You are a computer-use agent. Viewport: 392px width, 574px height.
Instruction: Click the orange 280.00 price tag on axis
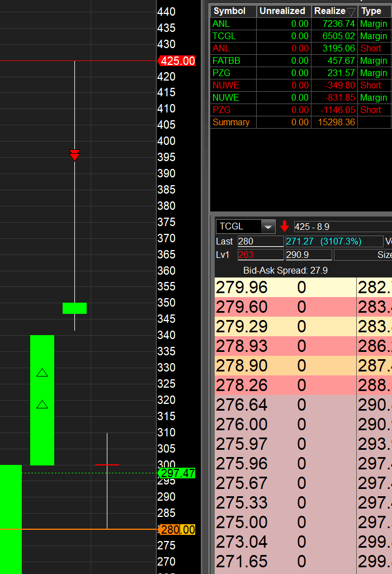[x=176, y=529]
